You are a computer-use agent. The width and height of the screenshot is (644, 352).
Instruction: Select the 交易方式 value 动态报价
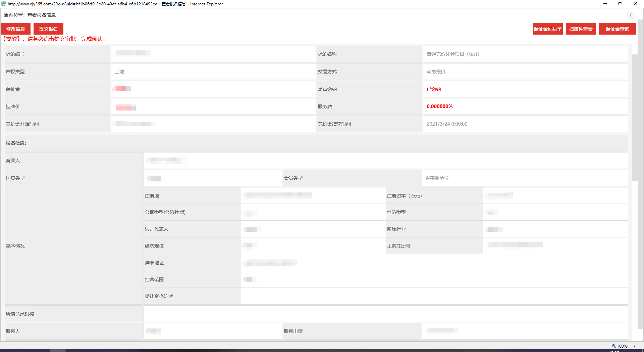tap(436, 72)
